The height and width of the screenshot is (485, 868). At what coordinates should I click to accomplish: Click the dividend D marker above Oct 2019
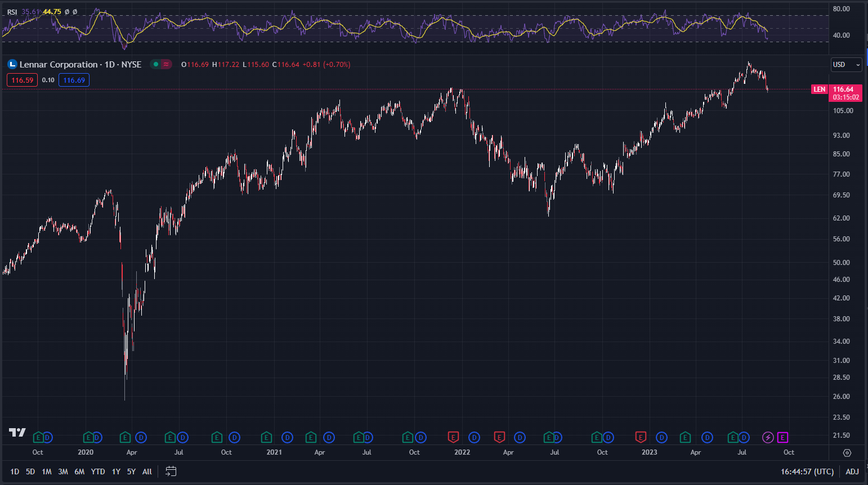pyautogui.click(x=47, y=437)
